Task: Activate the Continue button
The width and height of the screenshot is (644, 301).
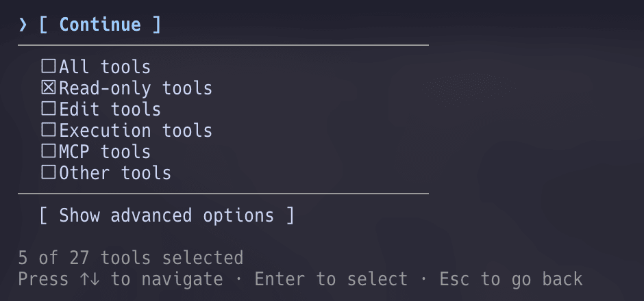Action: (x=99, y=25)
